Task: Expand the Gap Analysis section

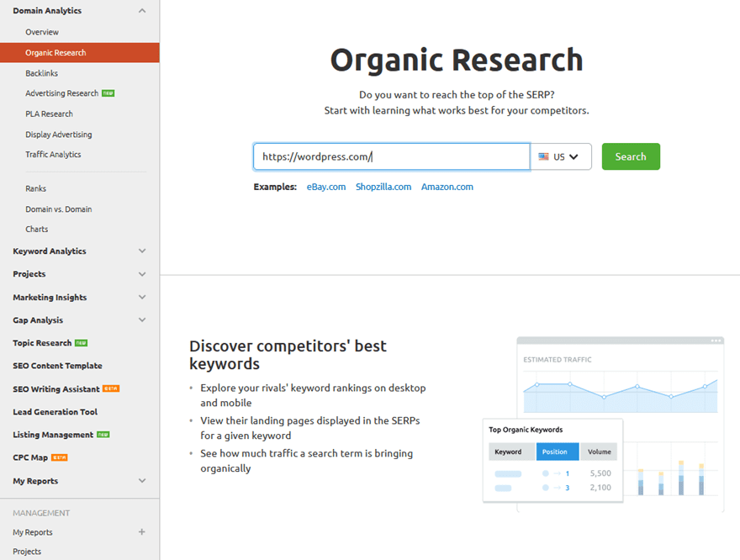Action: point(141,320)
